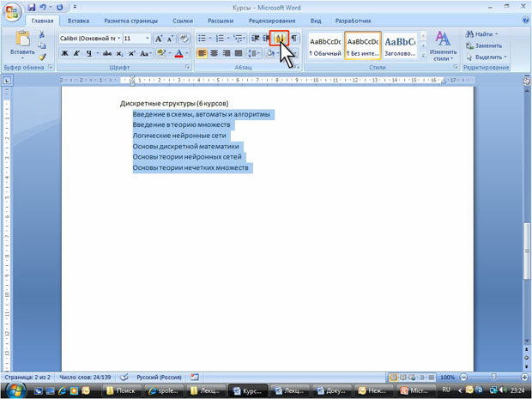Apply the Обычный style

[x=324, y=46]
